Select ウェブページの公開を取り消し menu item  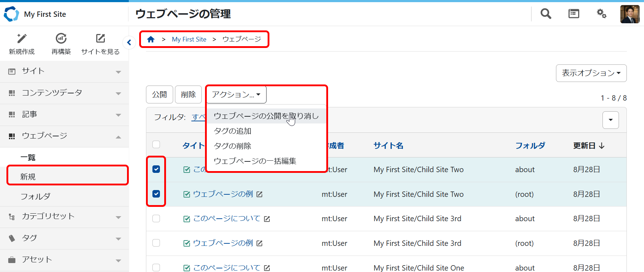click(x=266, y=116)
